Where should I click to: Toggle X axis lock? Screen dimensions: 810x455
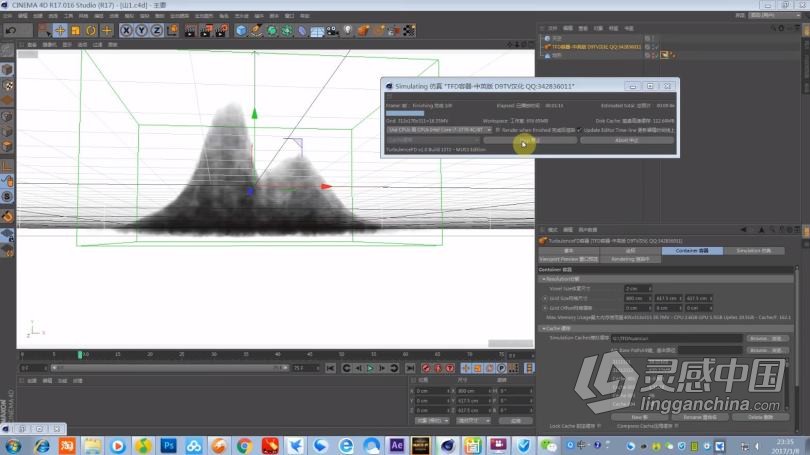click(x=126, y=30)
